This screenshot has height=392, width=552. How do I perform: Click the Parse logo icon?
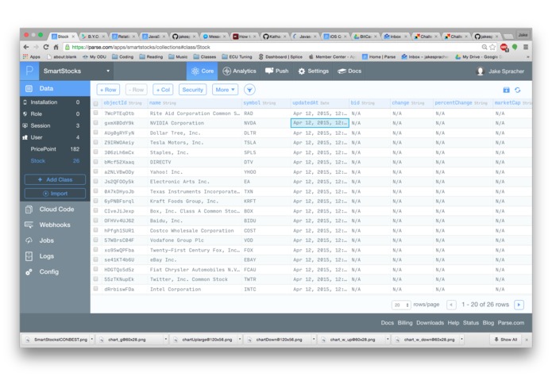[29, 71]
